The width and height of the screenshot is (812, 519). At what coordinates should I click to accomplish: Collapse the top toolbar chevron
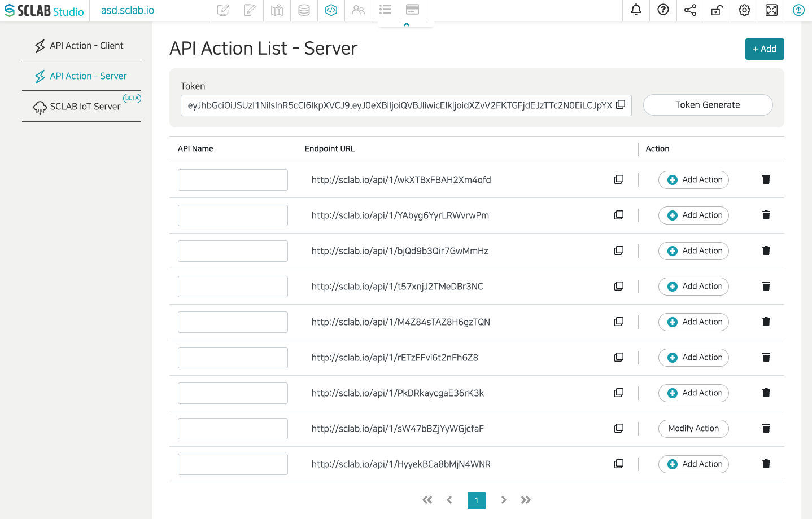pyautogui.click(x=406, y=24)
